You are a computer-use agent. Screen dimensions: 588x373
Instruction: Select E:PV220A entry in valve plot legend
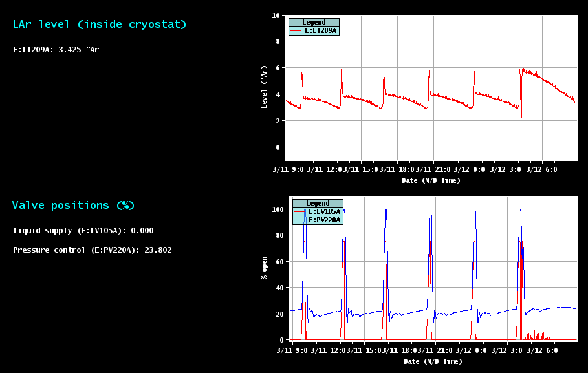324,220
